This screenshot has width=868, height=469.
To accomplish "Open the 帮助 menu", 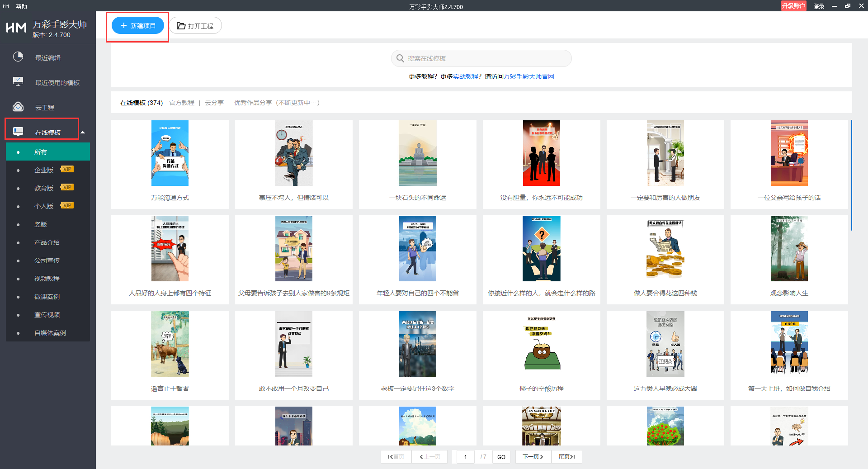I will click(21, 6).
